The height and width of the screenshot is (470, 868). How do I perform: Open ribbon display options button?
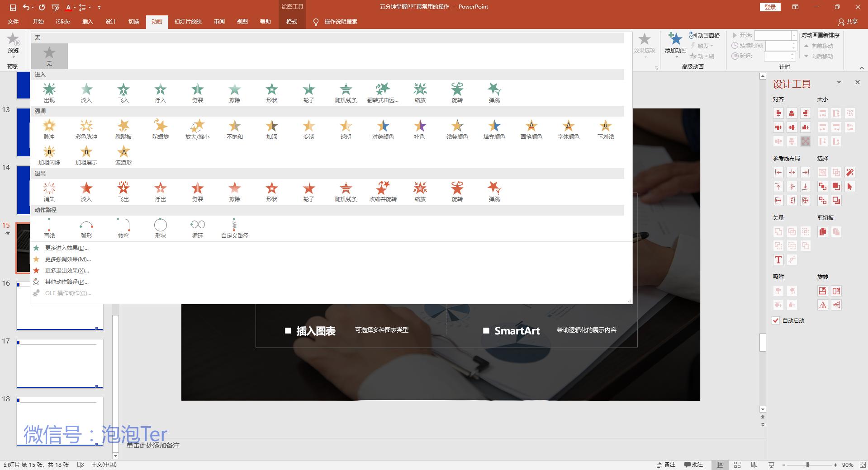(x=795, y=7)
